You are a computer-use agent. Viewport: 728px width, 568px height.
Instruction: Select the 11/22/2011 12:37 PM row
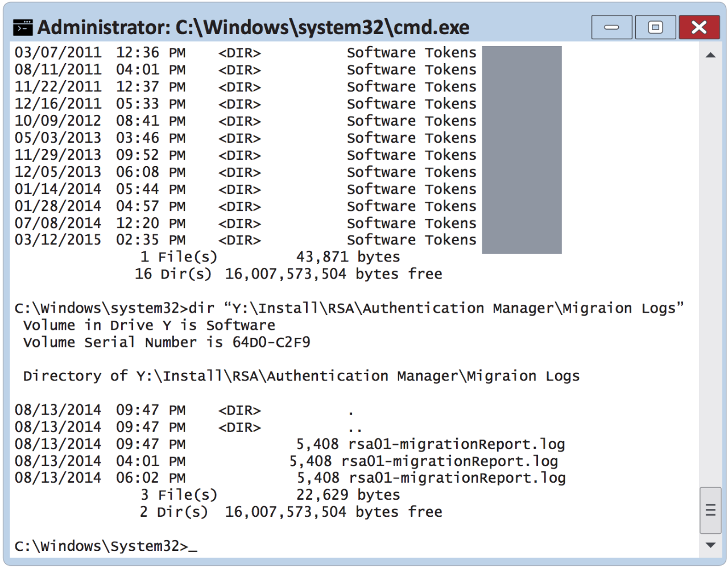246,87
